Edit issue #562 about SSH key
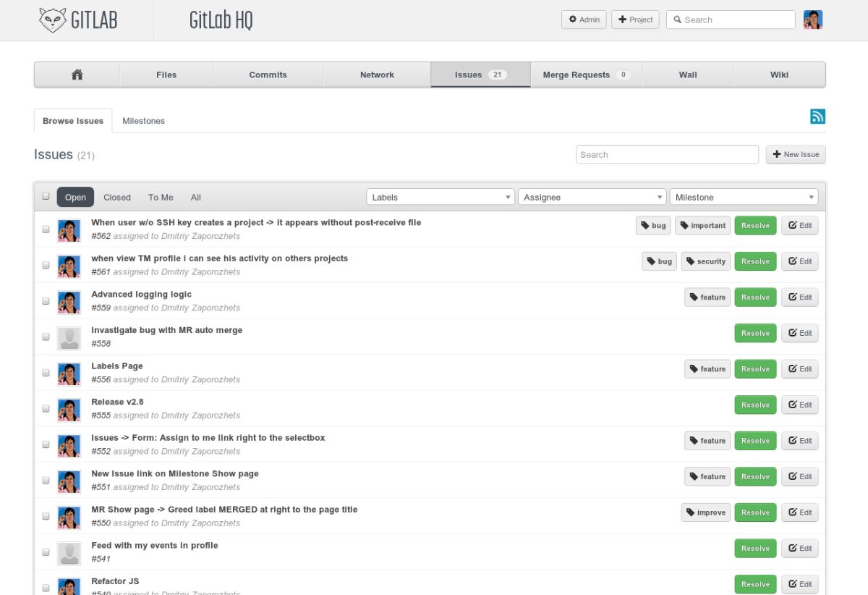Viewport: 868px width, 595px height. (x=799, y=225)
